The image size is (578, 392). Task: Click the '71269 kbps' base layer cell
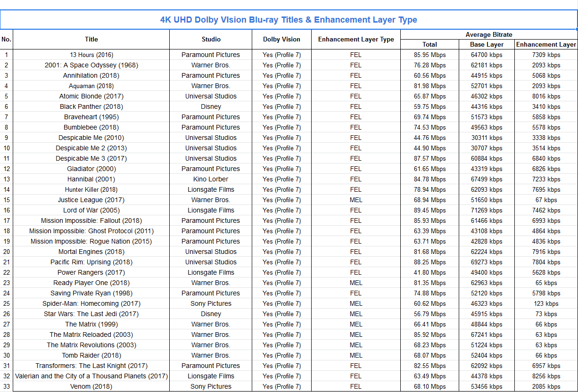pyautogui.click(x=487, y=211)
